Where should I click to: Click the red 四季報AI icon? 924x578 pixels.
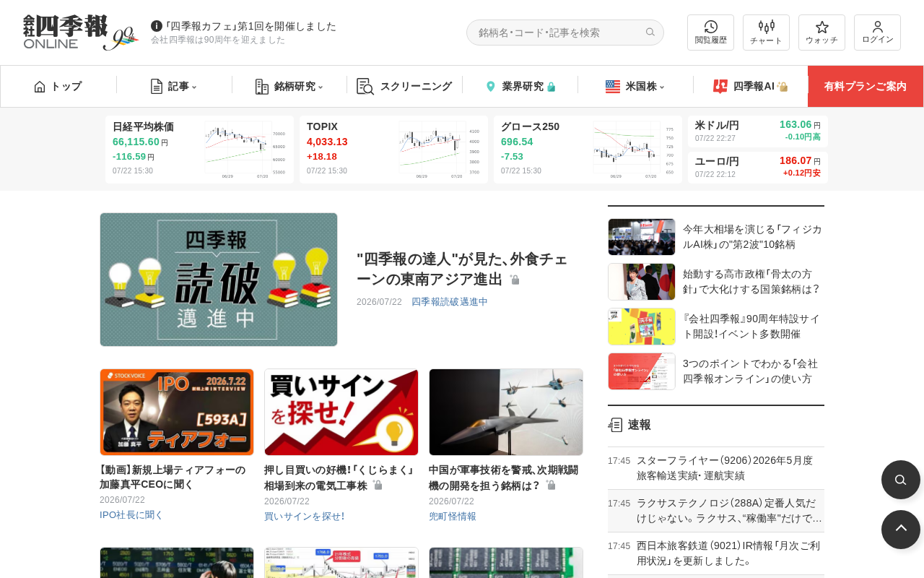tap(720, 87)
